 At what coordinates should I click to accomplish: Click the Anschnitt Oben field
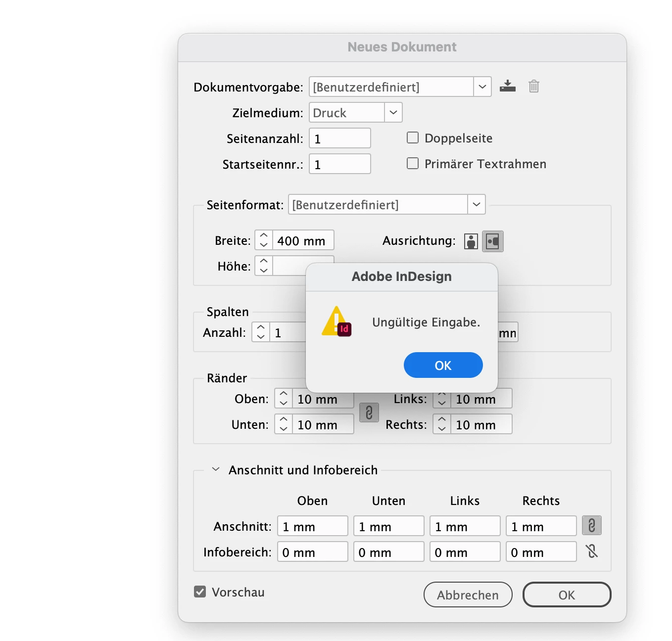coord(313,526)
